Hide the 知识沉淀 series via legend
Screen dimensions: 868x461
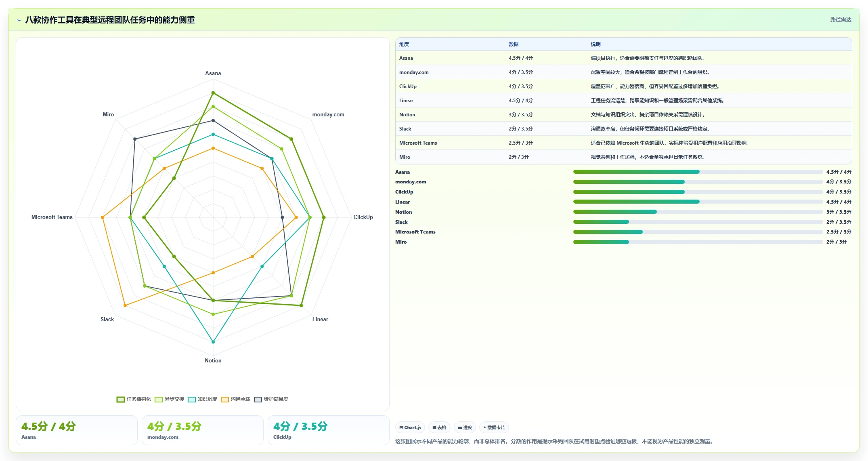tap(202, 399)
